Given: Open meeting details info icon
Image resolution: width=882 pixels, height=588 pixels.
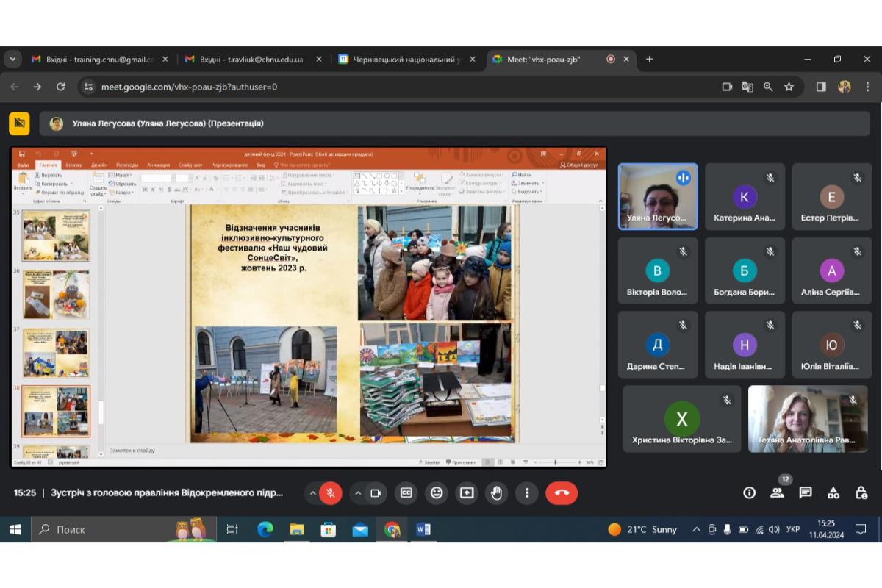Looking at the screenshot, I should tap(749, 493).
